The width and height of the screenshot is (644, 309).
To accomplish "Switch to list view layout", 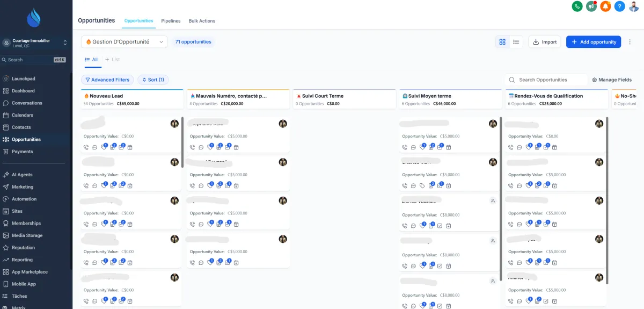I will (516, 42).
